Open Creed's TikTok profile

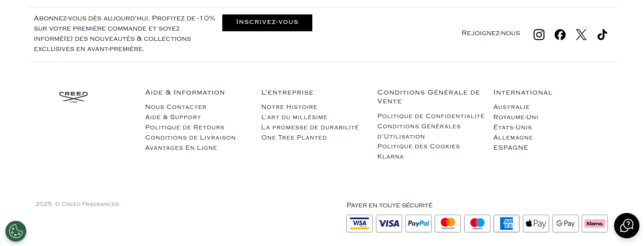pyautogui.click(x=602, y=34)
